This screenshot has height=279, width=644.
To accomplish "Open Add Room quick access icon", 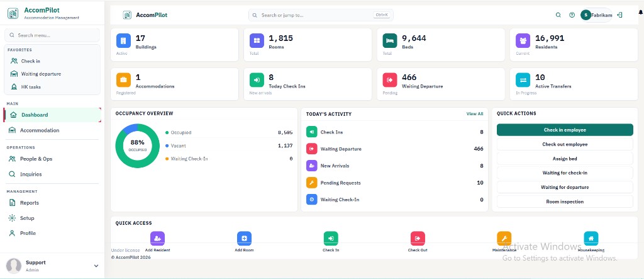I will click(245, 238).
